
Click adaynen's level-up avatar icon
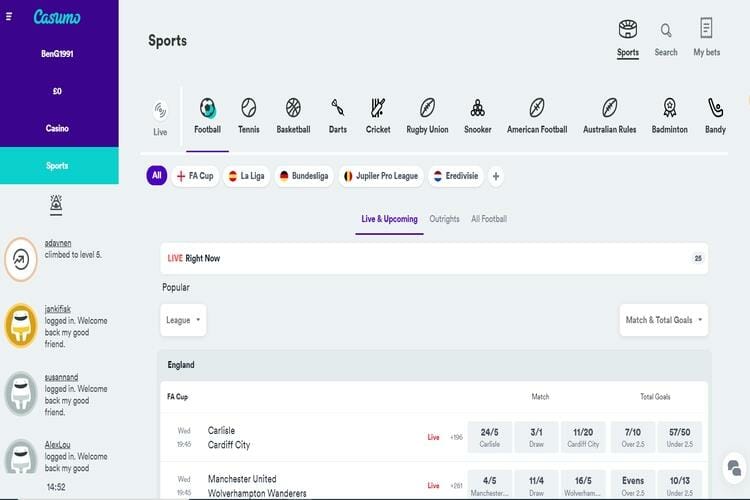[x=21, y=259]
